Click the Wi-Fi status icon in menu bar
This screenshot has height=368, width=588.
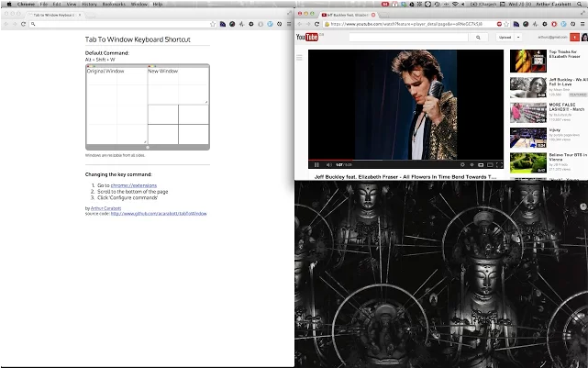coord(455,4)
